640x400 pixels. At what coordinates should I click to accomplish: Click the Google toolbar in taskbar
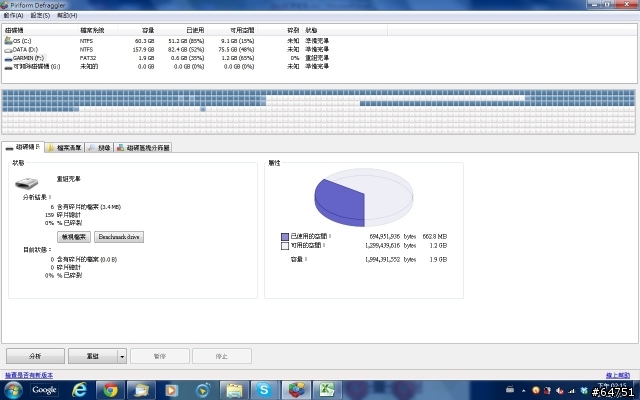click(x=44, y=390)
